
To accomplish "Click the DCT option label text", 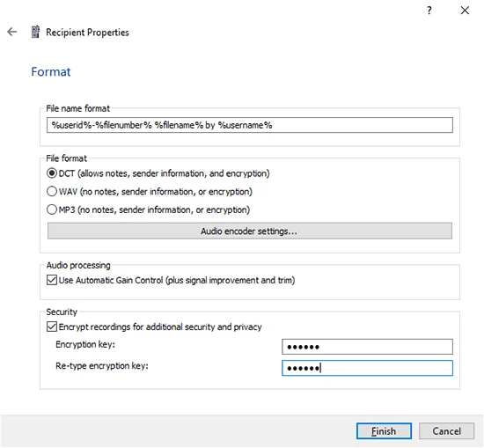I will point(165,173).
